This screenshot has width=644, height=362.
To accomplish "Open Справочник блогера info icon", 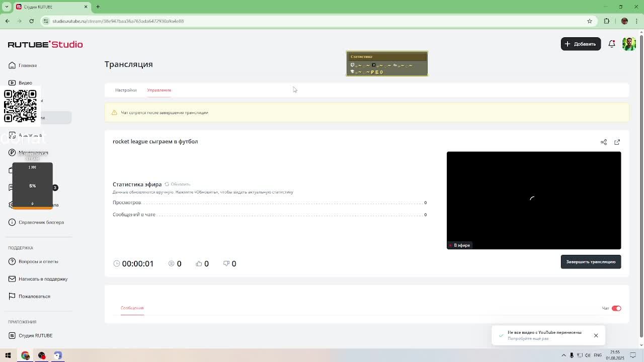I will 12,222.
